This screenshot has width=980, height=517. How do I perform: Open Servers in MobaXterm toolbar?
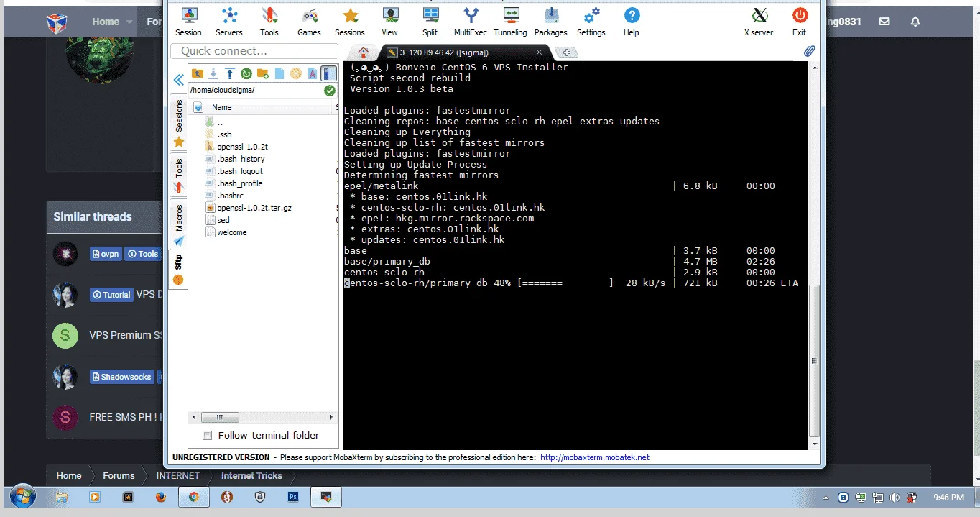[x=229, y=22]
